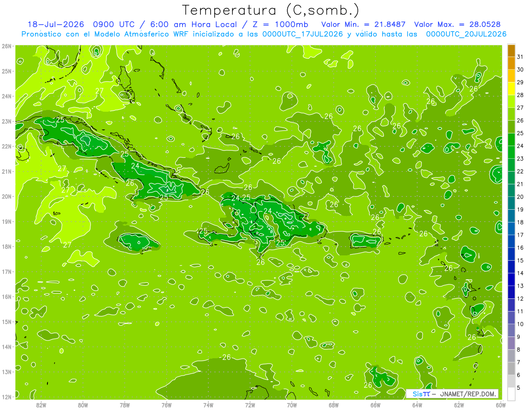Click the '66W' longitude label
Viewport: 532px width, 411px height.
pyautogui.click(x=376, y=405)
